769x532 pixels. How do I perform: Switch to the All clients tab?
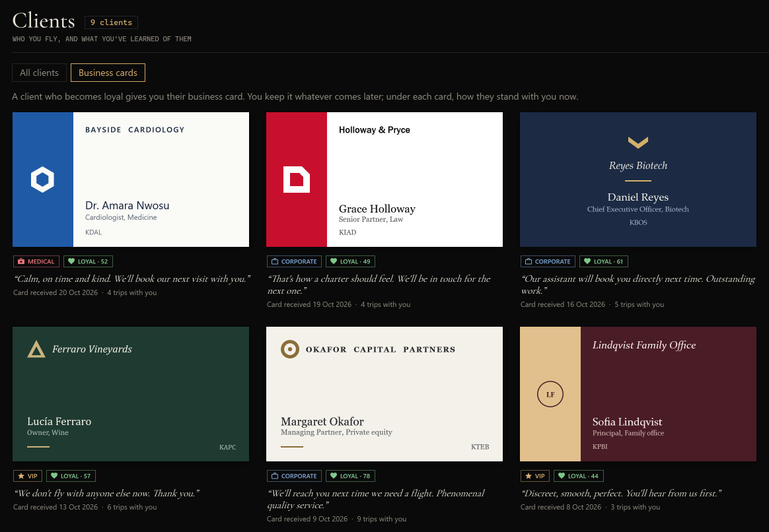[x=39, y=73]
